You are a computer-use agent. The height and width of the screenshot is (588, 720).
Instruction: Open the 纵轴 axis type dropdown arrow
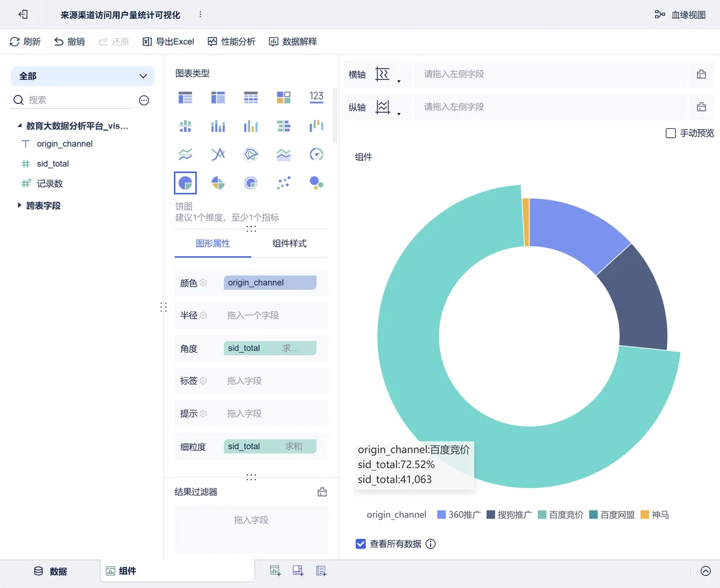coord(399,114)
